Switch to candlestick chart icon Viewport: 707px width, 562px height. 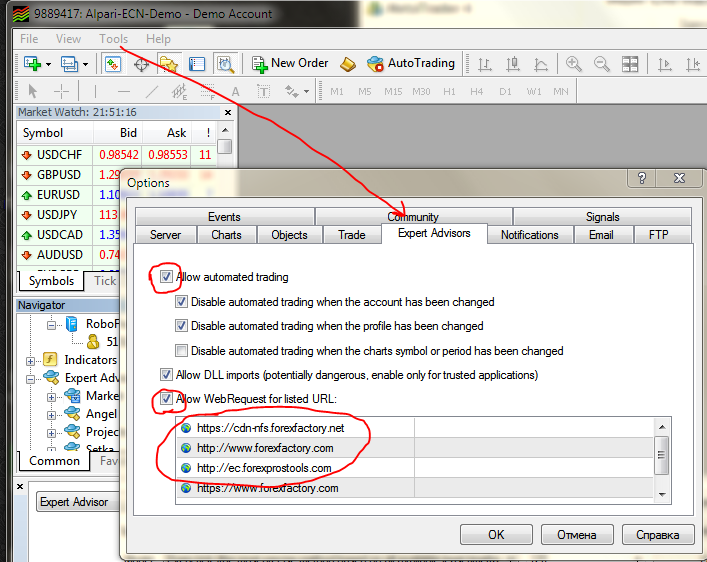(513, 64)
